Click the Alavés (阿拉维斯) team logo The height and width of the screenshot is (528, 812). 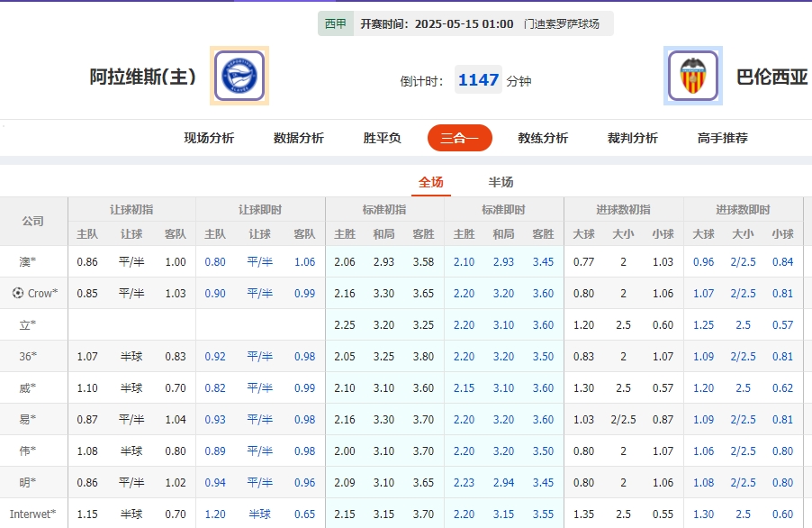tap(239, 76)
